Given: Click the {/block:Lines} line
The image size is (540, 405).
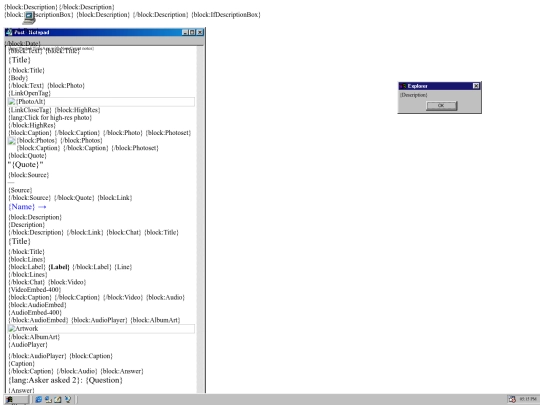Looking at the screenshot, I should (x=28, y=274).
